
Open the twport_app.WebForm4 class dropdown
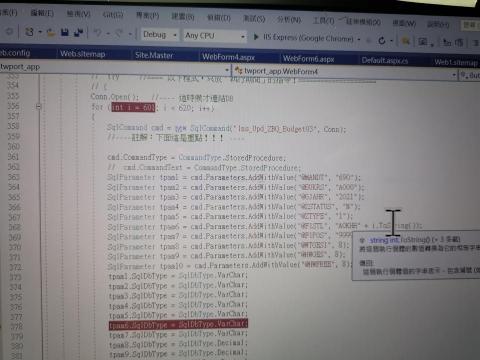(x=454, y=75)
